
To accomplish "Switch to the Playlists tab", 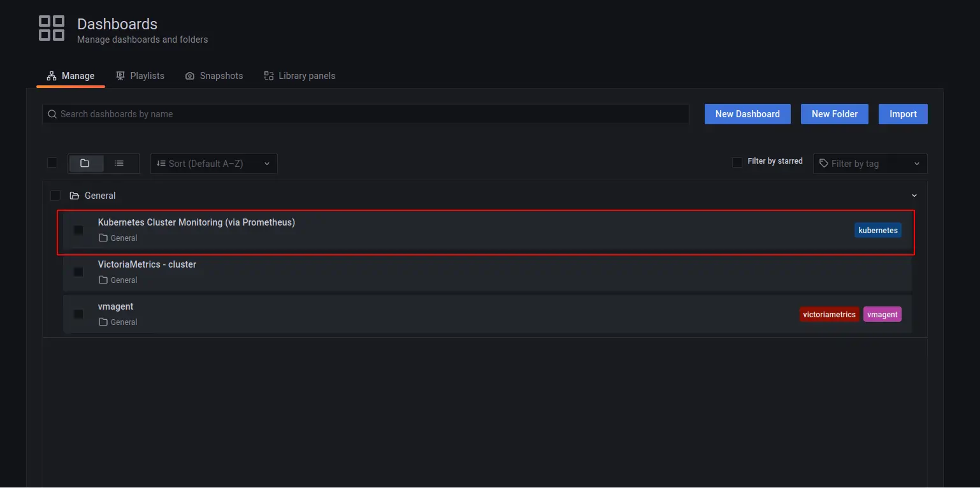I will coord(140,76).
